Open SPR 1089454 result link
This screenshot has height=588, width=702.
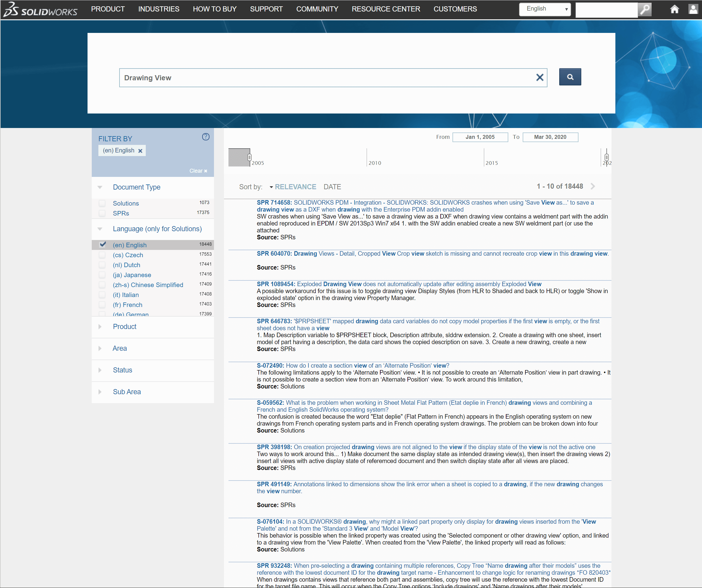coord(399,284)
